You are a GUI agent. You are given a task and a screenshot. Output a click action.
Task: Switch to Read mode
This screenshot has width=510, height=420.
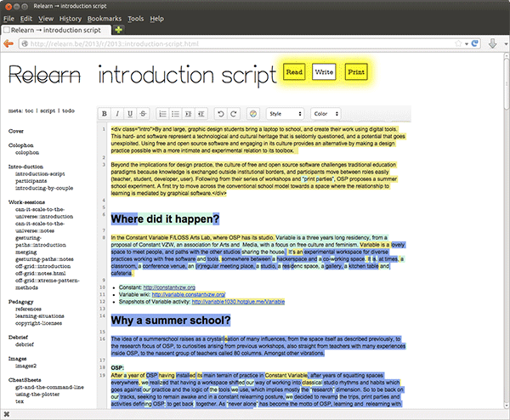click(x=294, y=72)
